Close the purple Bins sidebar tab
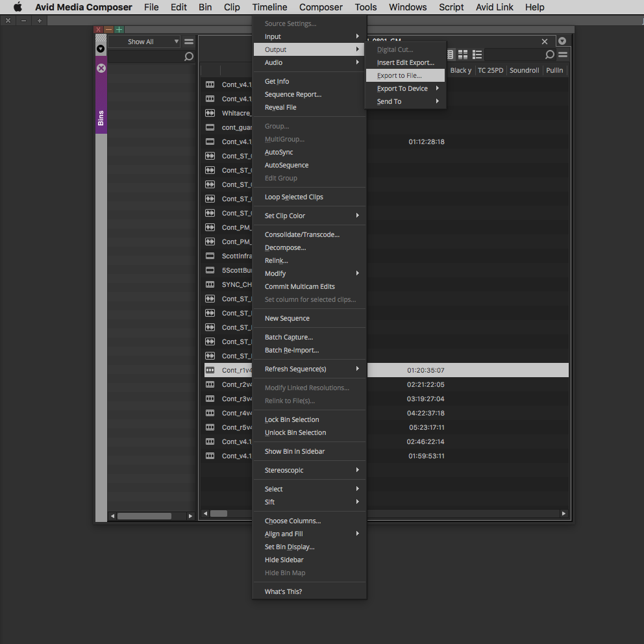 click(101, 68)
